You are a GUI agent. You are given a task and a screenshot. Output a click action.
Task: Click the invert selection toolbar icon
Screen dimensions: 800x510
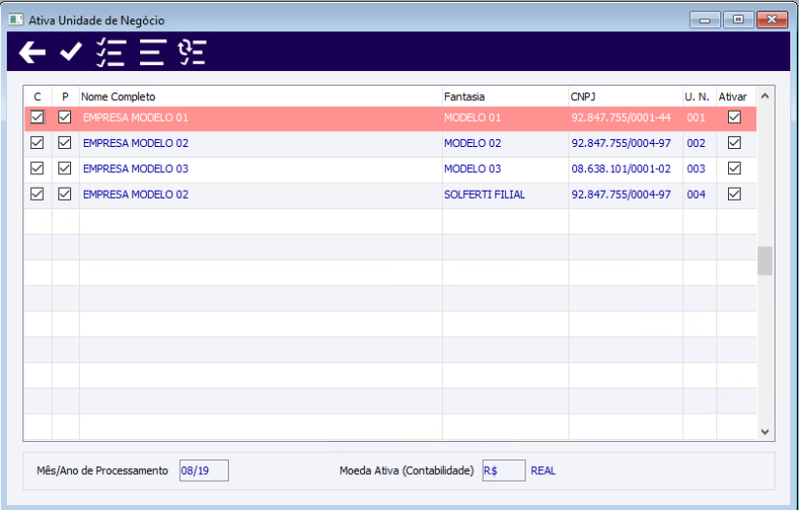[x=192, y=52]
